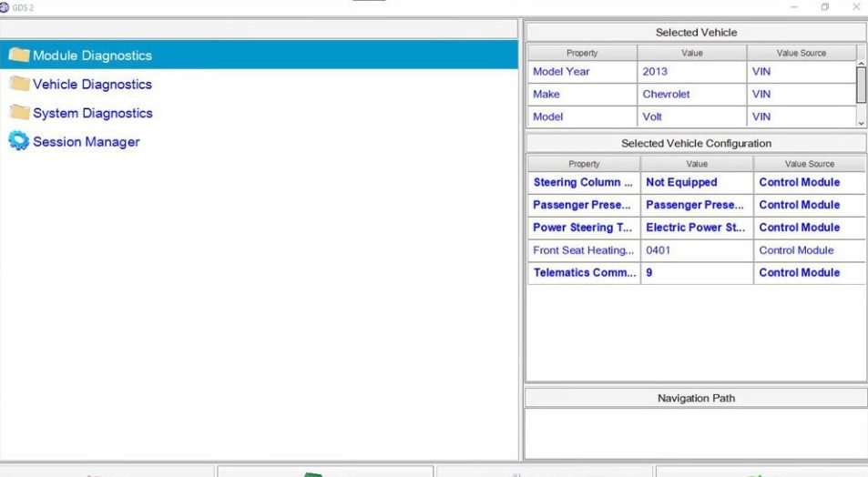Sort Selected Vehicle table by Value Source column
Screen dimensions: 868x477
[x=801, y=53]
